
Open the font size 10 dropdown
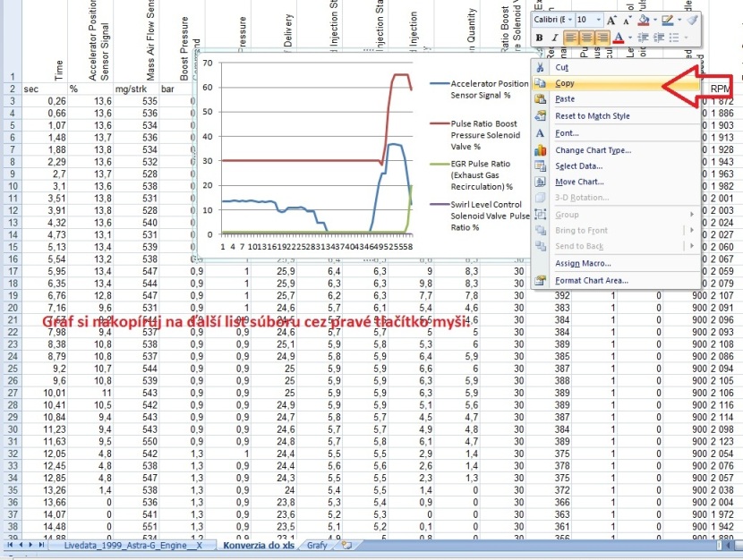coord(596,19)
